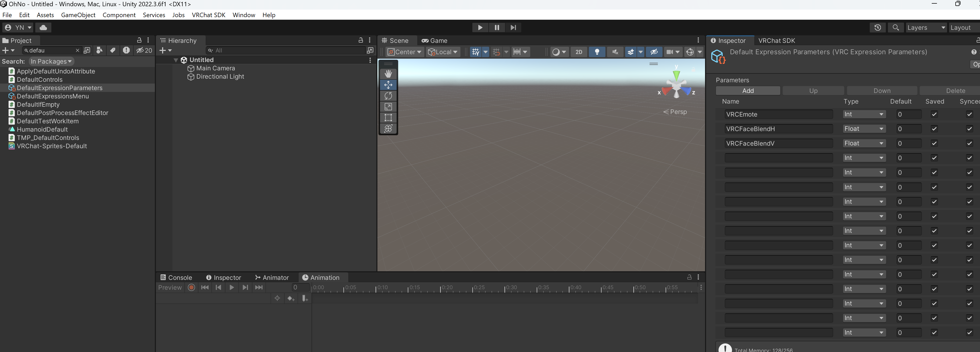980x352 pixels.
Task: Open the VRChat SDK menu
Action: pos(209,15)
